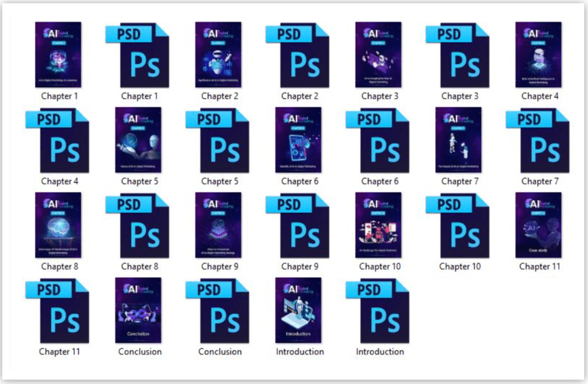Select the Chapter 9 PSD file icon

[x=298, y=226]
